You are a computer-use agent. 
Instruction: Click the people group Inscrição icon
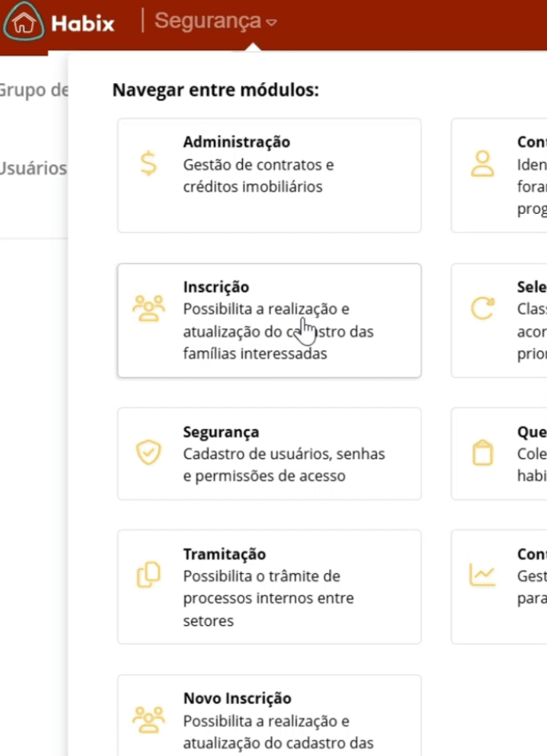[x=149, y=308]
